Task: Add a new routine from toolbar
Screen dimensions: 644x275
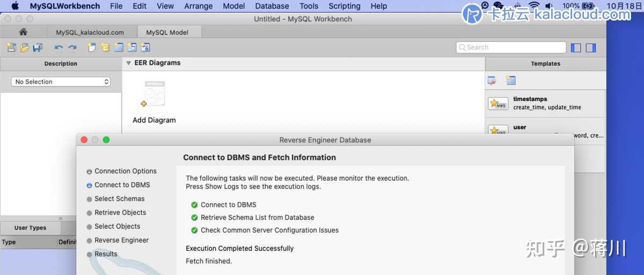Action: click(x=145, y=48)
